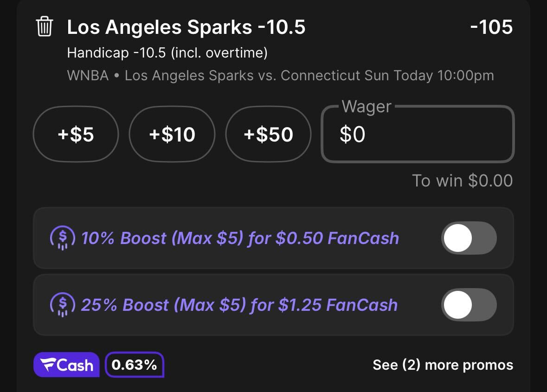Image resolution: width=547 pixels, height=392 pixels.
Task: Focus the Wager amount field
Action: pos(418,134)
